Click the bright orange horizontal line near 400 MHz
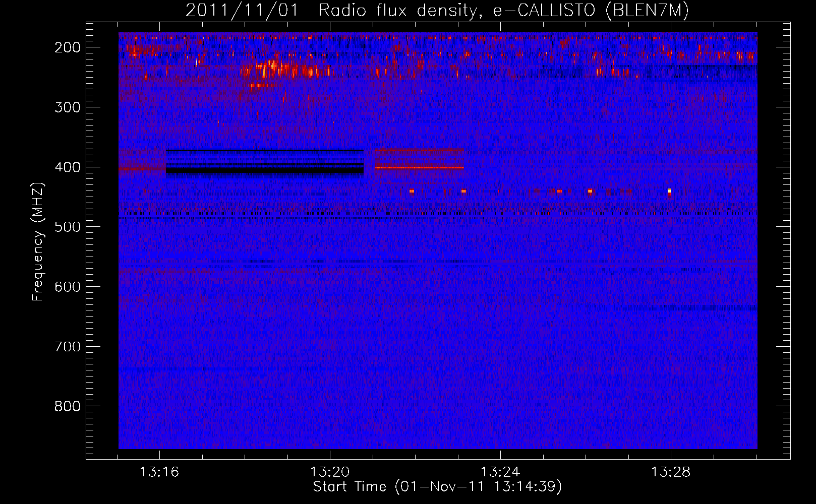Screen dimensions: 816x504 pos(419,167)
